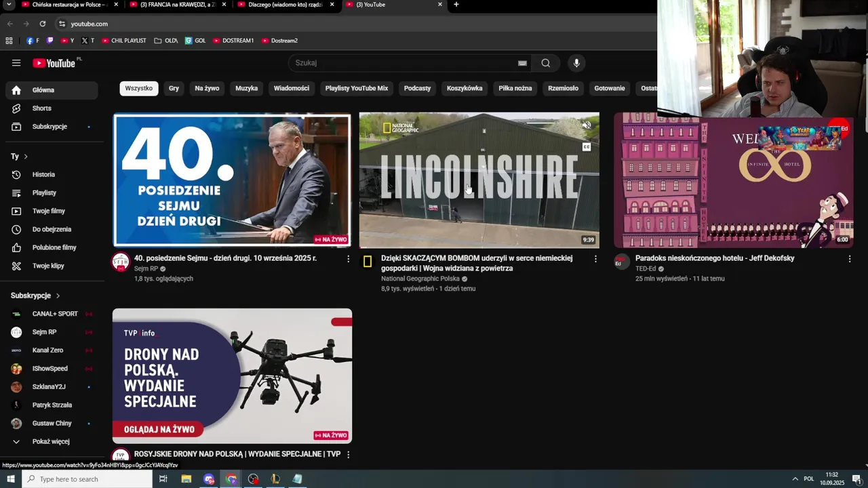Open the on-screen keyboard icon in search box
868x488 pixels.
point(522,63)
